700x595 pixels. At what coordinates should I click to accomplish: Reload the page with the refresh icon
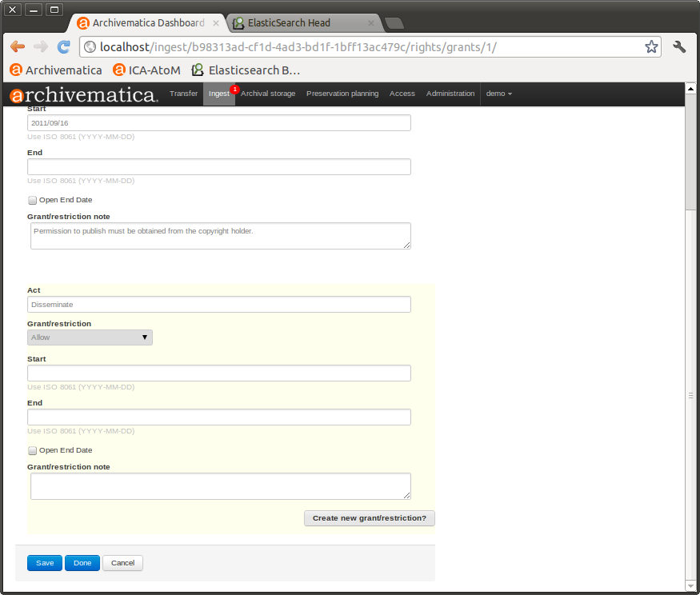click(63, 46)
